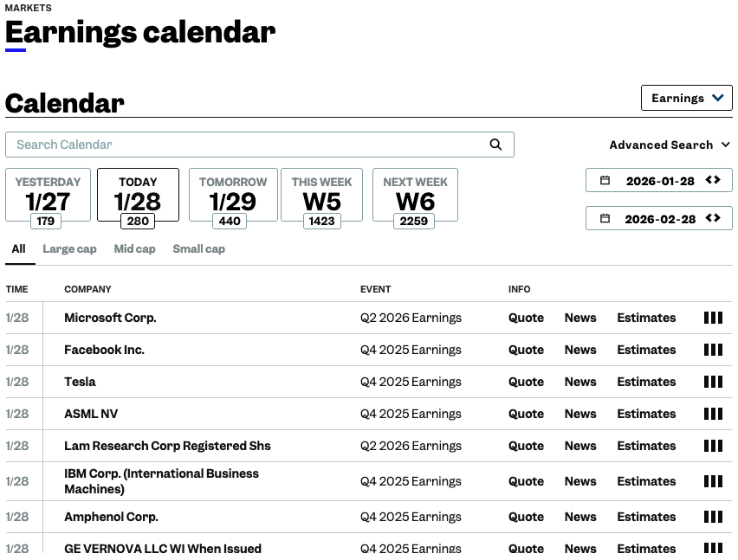The height and width of the screenshot is (560, 738).
Task: Click the bar chart icon for ASML NV
Action: click(713, 414)
